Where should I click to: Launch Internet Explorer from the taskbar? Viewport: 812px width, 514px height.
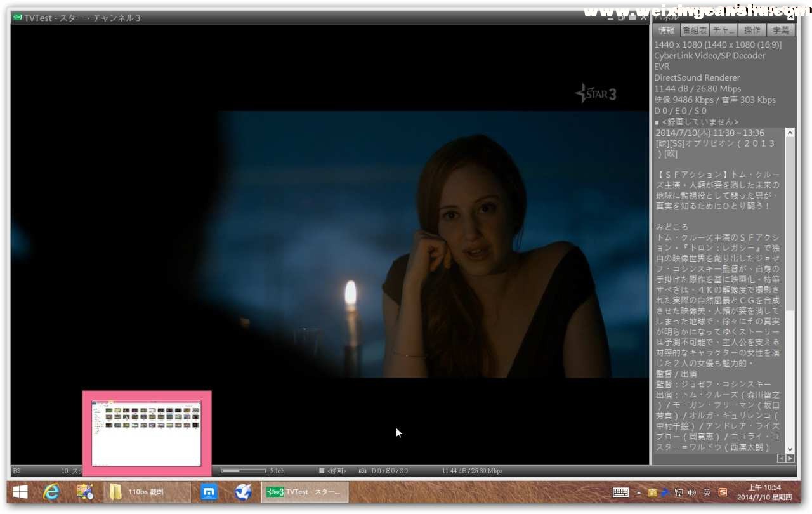point(51,492)
